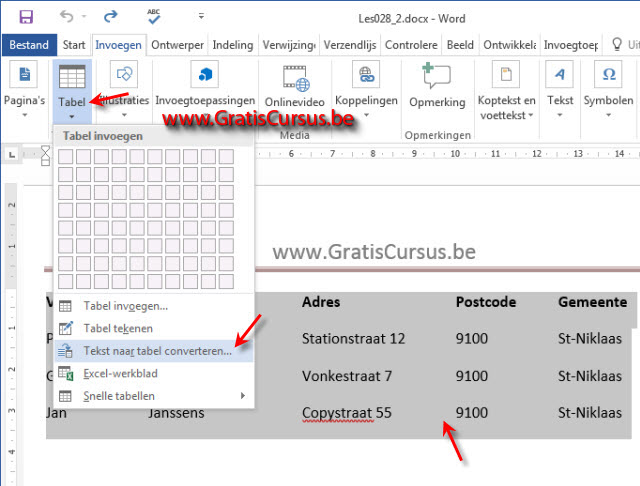Expand the Pagina's dropdown arrow
640x486 pixels.
point(25,115)
